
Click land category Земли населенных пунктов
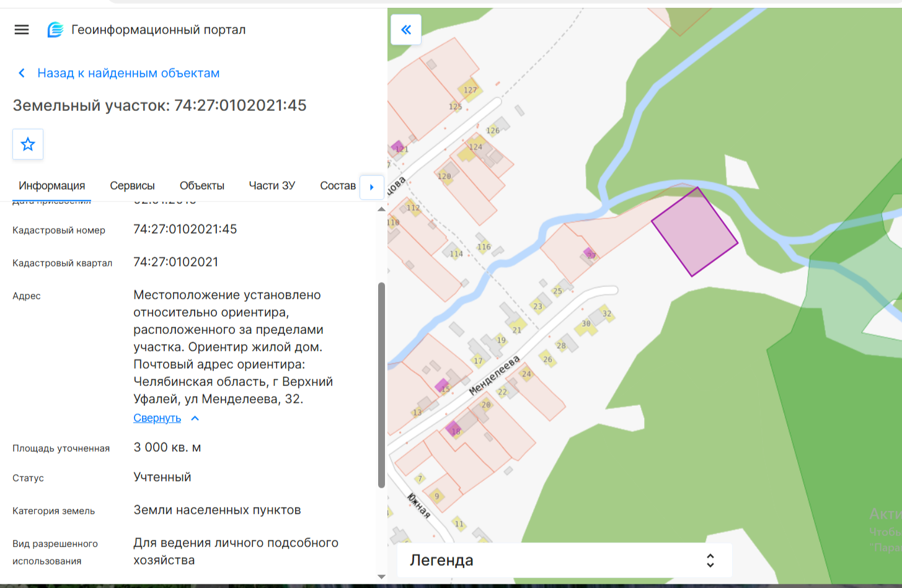pos(218,510)
